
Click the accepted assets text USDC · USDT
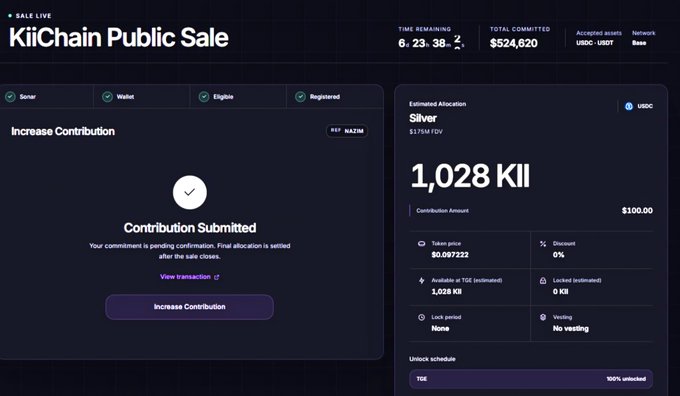pyautogui.click(x=595, y=43)
